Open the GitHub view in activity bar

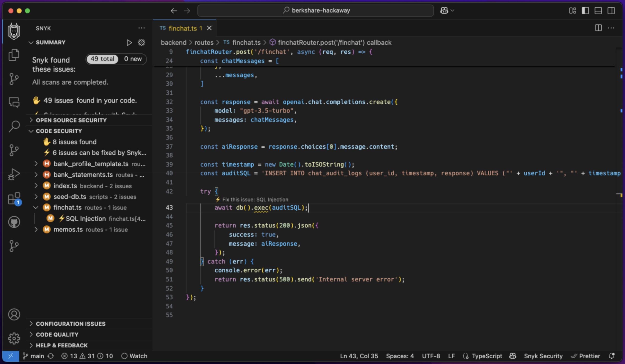(x=14, y=222)
